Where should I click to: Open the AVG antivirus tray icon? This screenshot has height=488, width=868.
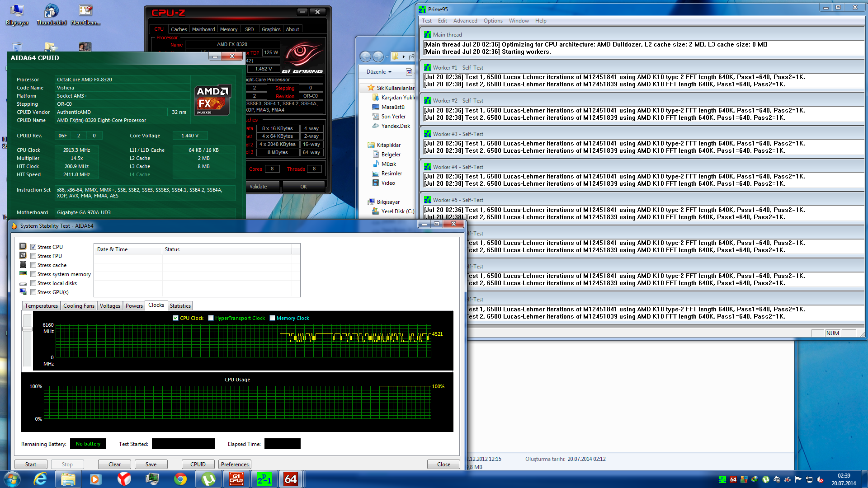click(744, 479)
